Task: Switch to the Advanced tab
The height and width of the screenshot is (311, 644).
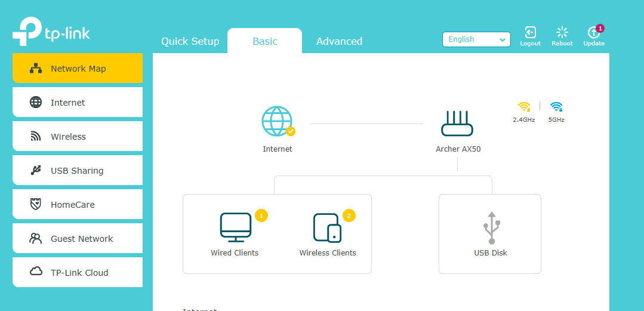Action: pos(339,41)
